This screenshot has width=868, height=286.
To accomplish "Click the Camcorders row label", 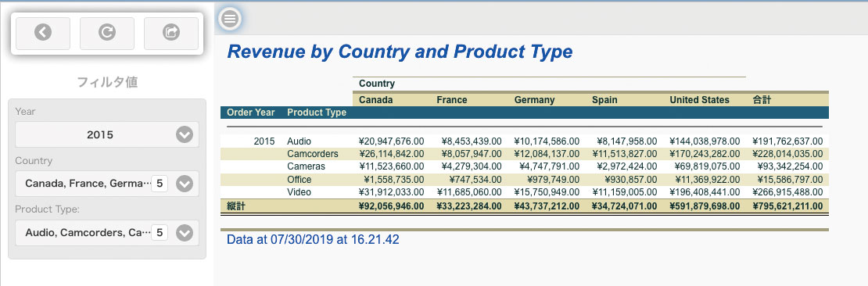I will pos(312,153).
